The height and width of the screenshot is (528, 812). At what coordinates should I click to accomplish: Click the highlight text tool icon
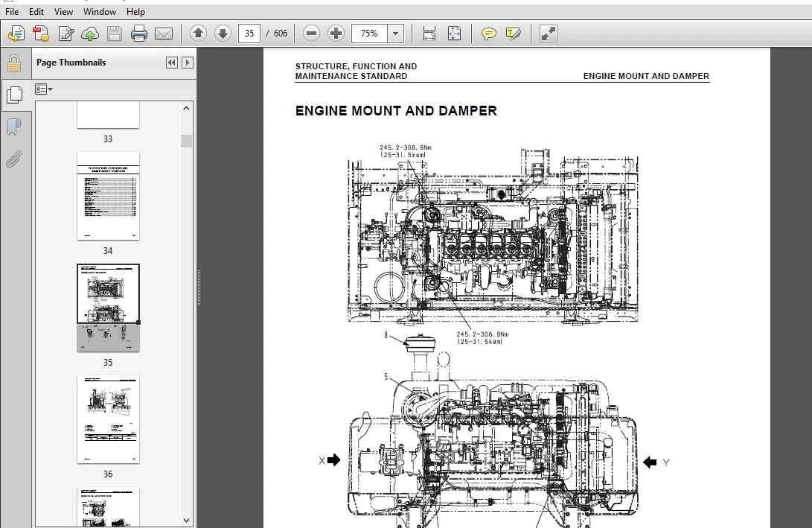point(514,34)
